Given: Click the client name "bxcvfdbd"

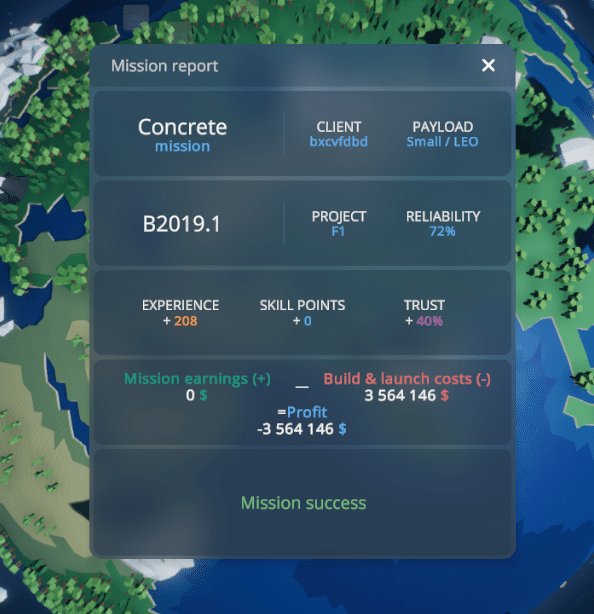Looking at the screenshot, I should coord(339,141).
